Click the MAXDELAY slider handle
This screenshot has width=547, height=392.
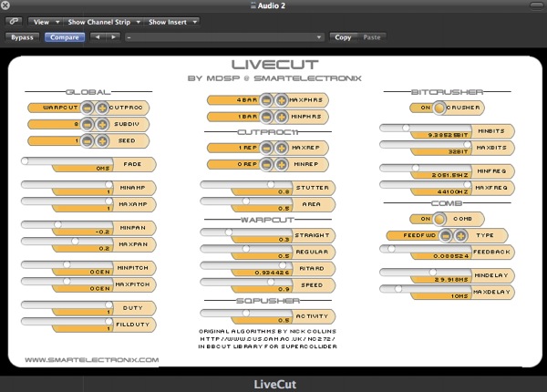[x=398, y=289]
